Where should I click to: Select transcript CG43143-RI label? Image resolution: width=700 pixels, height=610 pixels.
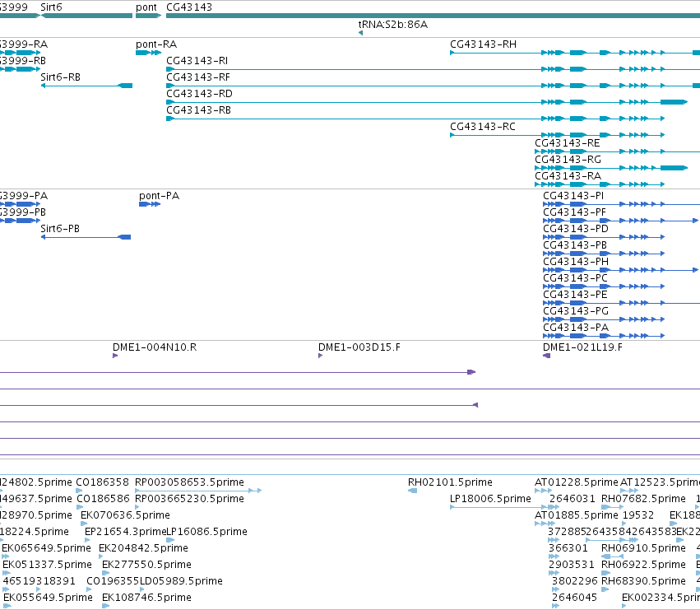click(x=197, y=61)
